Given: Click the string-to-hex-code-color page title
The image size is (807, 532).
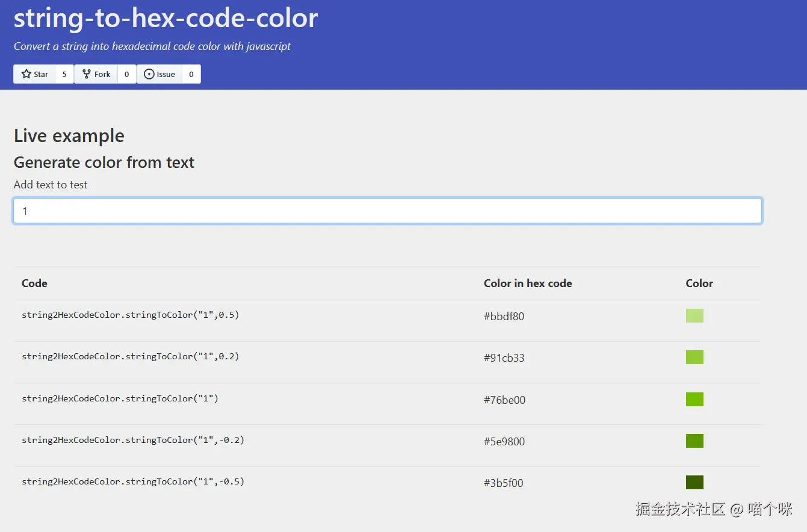Looking at the screenshot, I should tap(165, 18).
